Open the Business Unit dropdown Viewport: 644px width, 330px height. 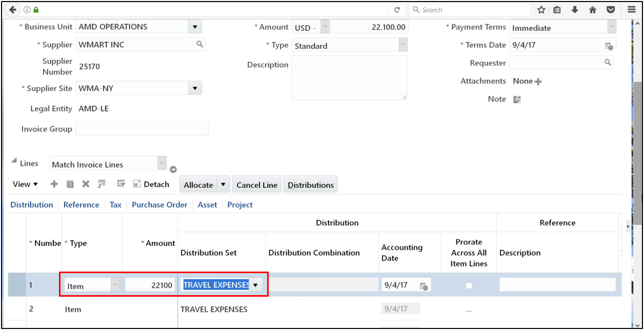point(195,26)
